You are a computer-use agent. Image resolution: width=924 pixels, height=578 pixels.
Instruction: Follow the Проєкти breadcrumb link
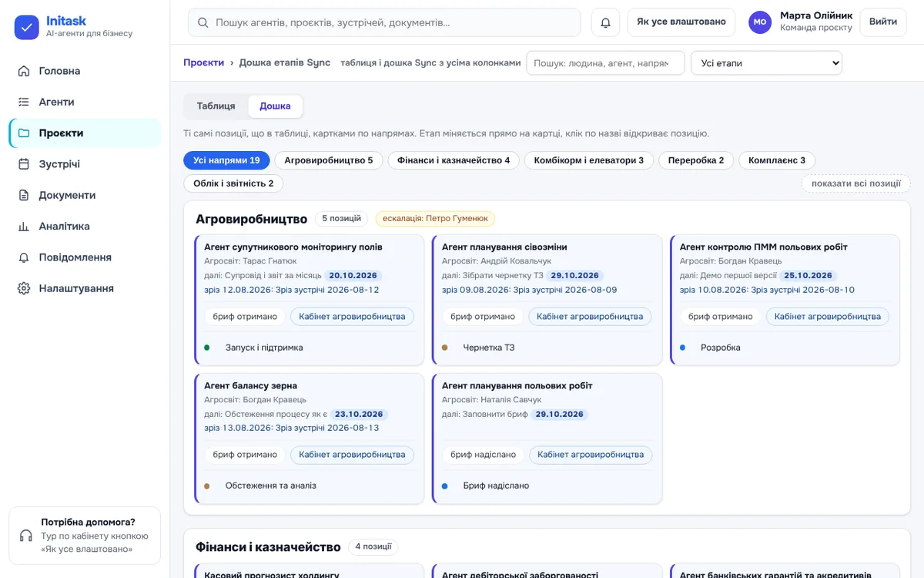coord(203,62)
